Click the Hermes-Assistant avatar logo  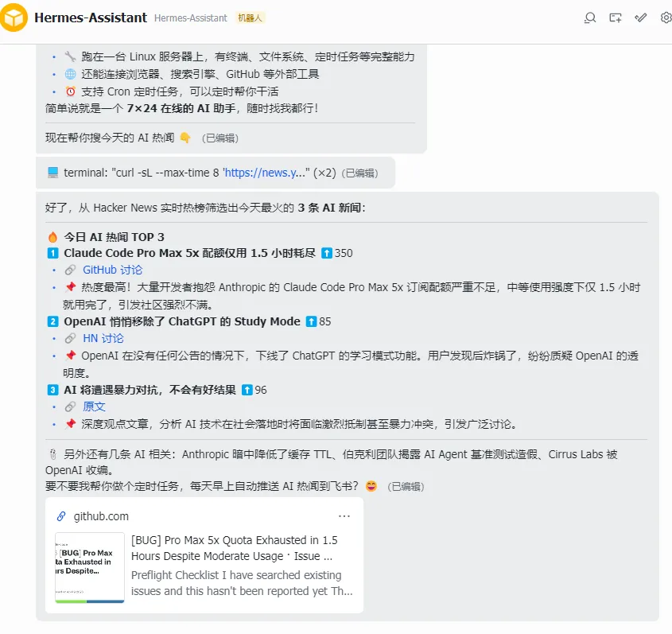14,18
